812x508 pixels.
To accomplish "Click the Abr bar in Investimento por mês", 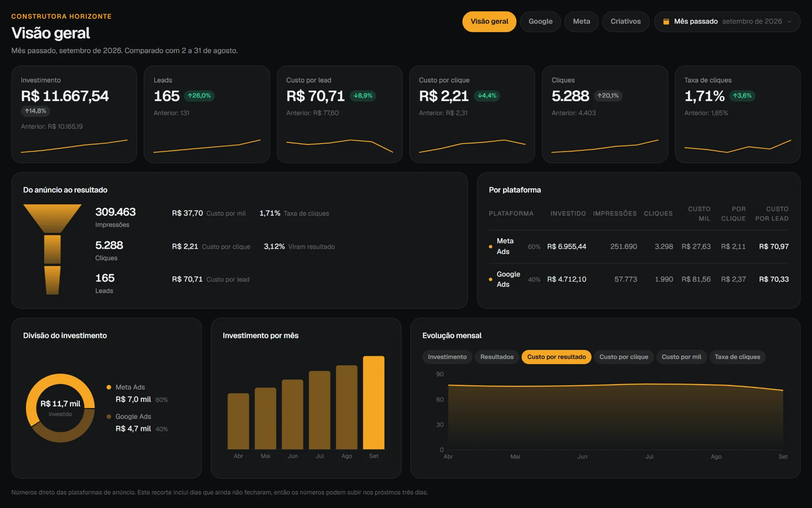I will pos(238,421).
